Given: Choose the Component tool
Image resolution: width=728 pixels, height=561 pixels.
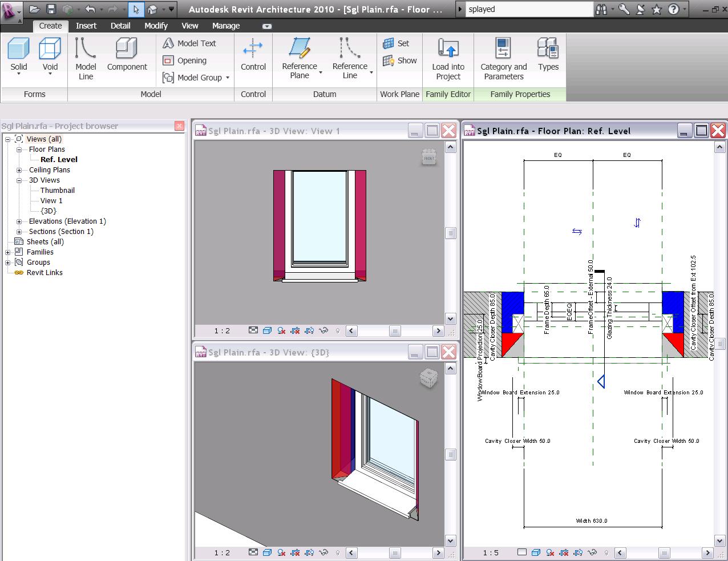Looking at the screenshot, I should pos(127,56).
